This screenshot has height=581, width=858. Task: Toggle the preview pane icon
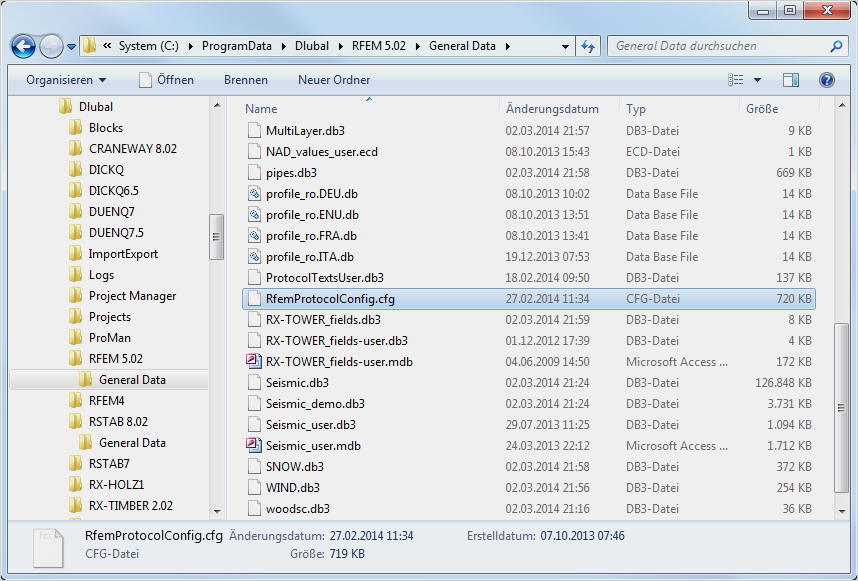(x=791, y=80)
